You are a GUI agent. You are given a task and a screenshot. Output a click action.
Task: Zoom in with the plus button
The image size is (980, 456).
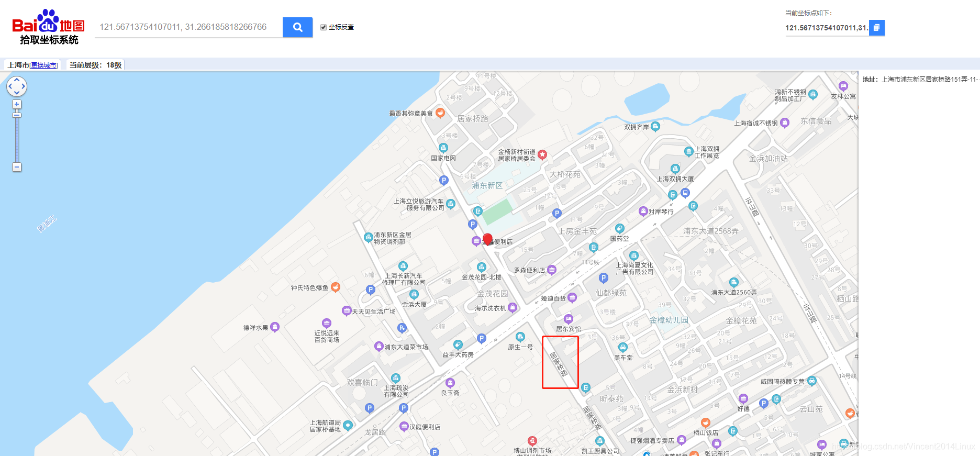pyautogui.click(x=17, y=104)
